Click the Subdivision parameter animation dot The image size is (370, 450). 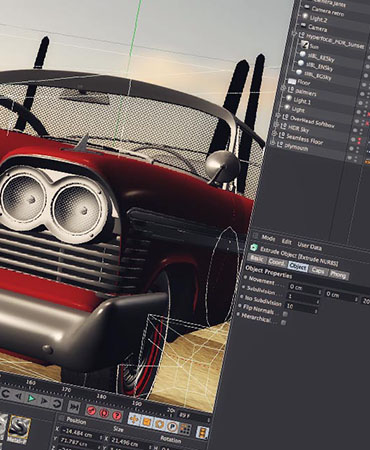(244, 287)
